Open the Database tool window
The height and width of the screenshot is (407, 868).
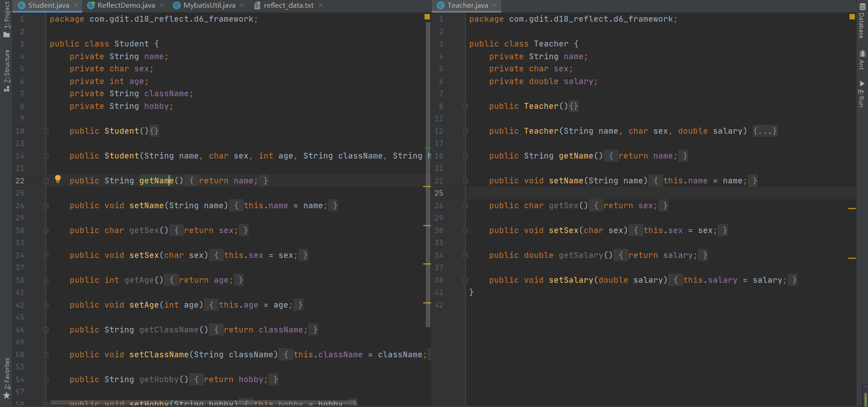click(862, 20)
